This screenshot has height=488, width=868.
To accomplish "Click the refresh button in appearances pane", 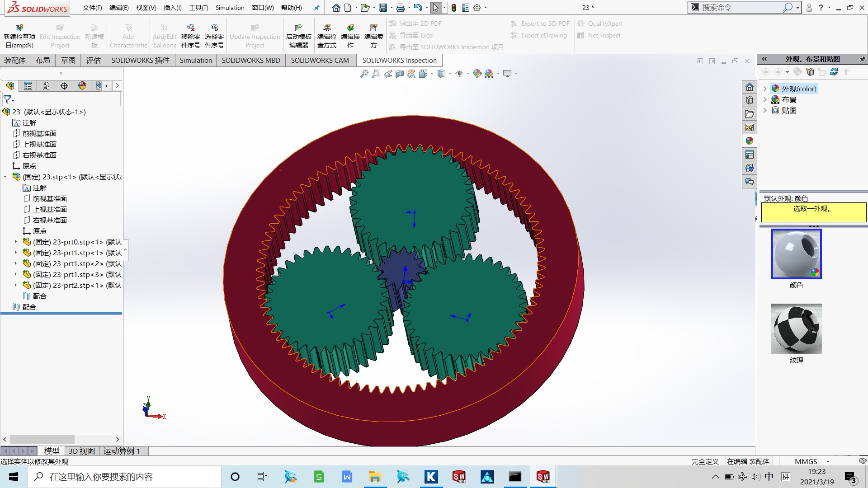I will 834,72.
